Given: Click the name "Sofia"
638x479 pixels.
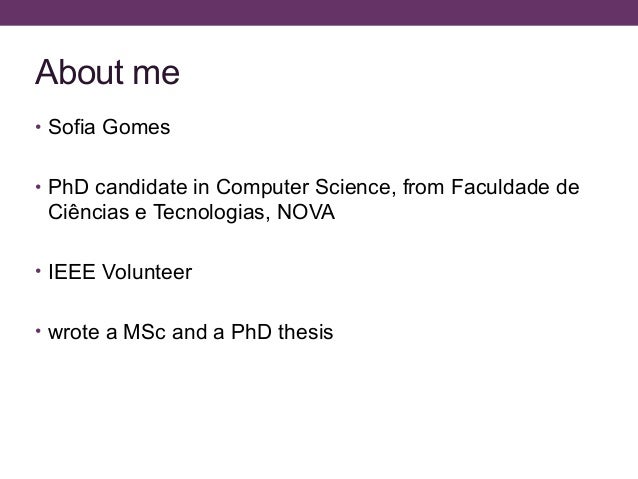Looking at the screenshot, I should click(72, 127).
